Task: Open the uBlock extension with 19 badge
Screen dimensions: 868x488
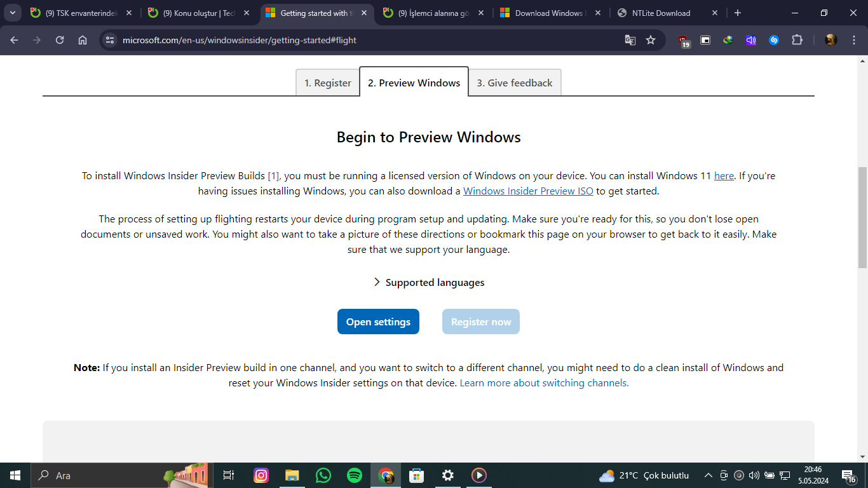Action: [684, 41]
